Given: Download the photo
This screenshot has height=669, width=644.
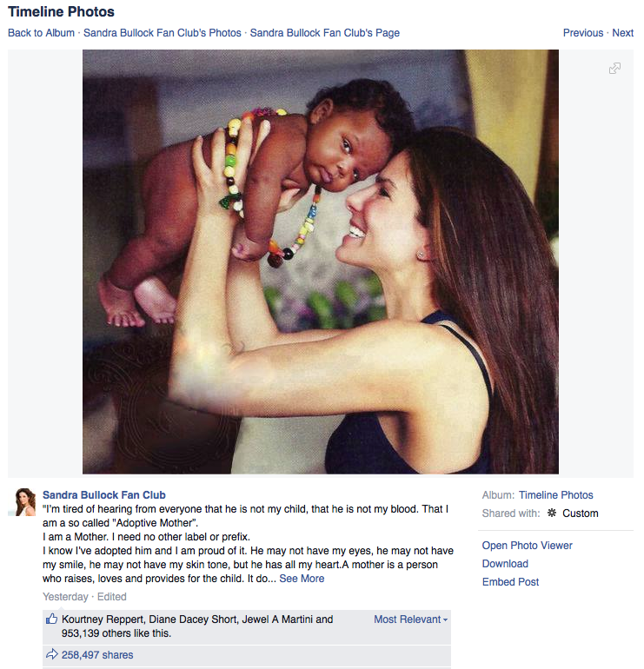Looking at the screenshot, I should (505, 564).
